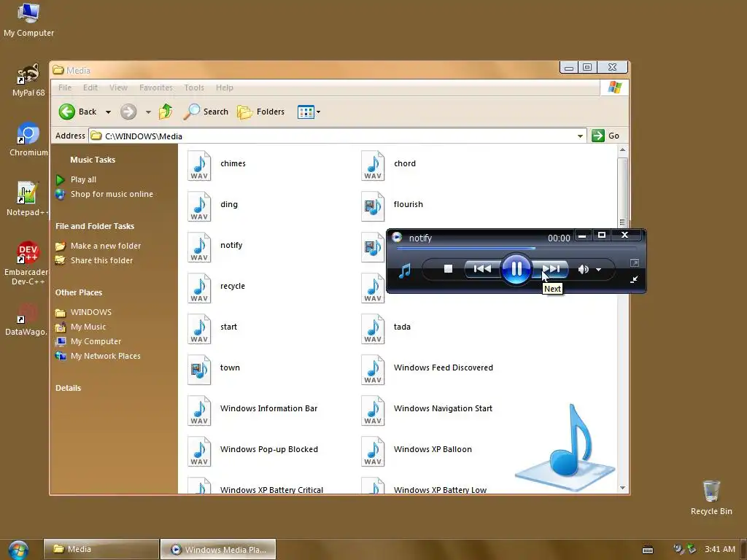This screenshot has width=747, height=560.
Task: Select the tada WAV file icon
Action: point(373,329)
